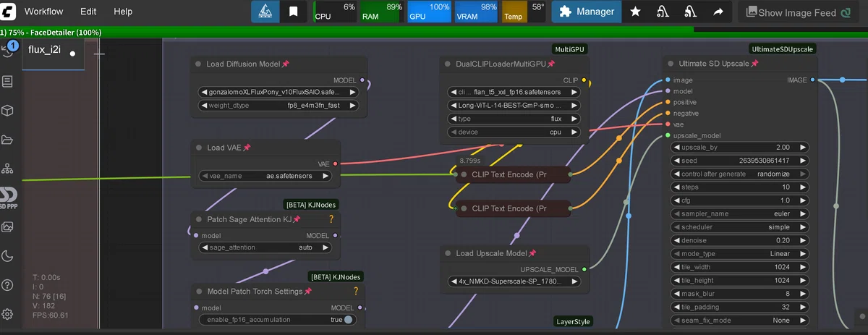Image resolution: width=868 pixels, height=335 pixels.
Task: Click the second free cache icon
Action: pyautogui.click(x=690, y=12)
